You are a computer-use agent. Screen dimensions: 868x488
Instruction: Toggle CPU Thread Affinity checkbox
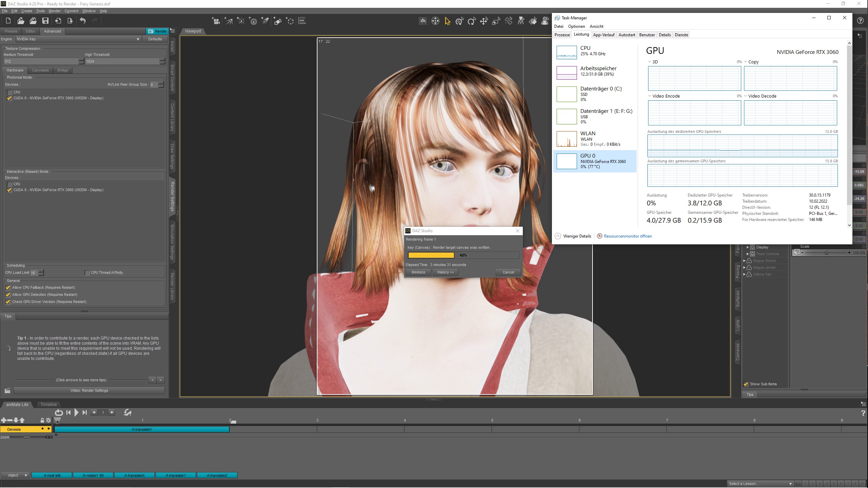[87, 273]
